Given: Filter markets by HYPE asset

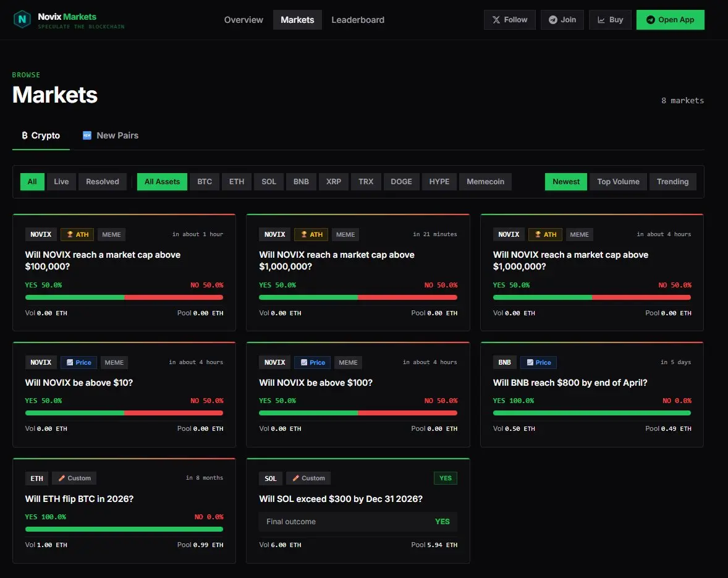Looking at the screenshot, I should coord(439,182).
